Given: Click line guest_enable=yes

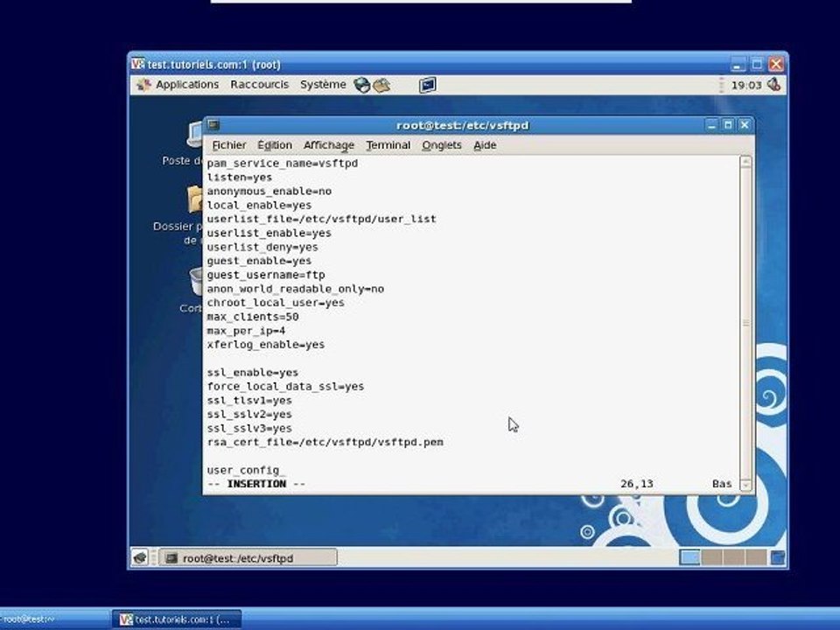Looking at the screenshot, I should pyautogui.click(x=259, y=261).
